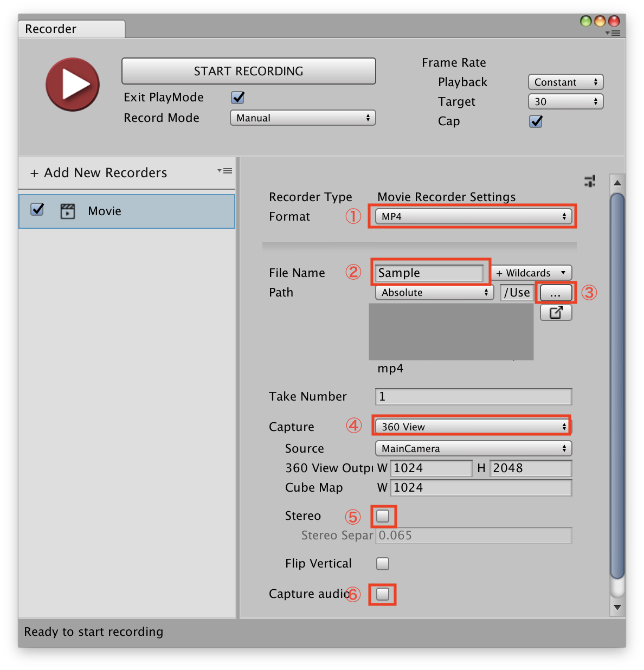
Task: Click the preset settings icon above Recorder Type
Action: 590,181
